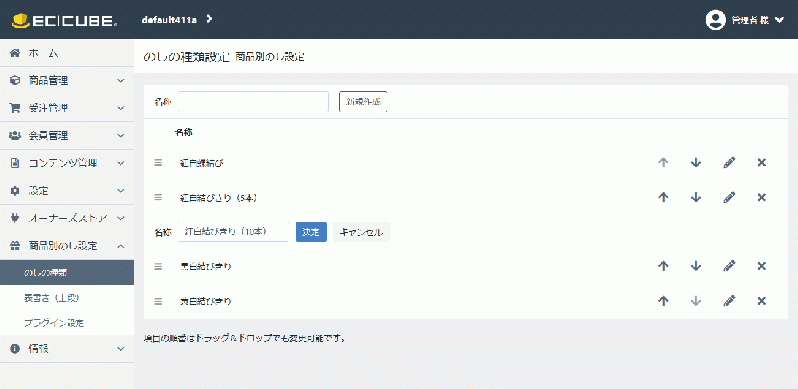Click the 黄白結びきり name text
The image size is (798, 389).
tap(206, 301)
